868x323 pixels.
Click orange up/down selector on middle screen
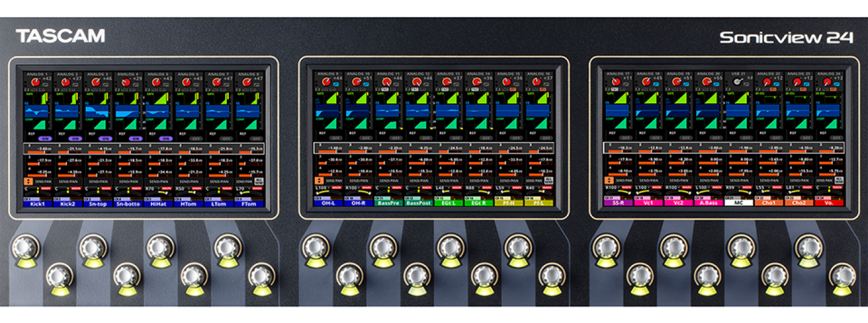318,181
